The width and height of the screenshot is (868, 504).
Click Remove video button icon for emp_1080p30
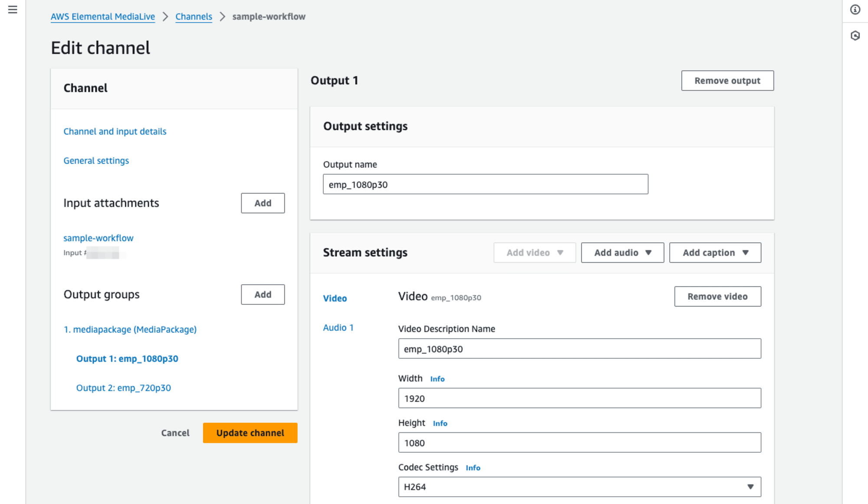coord(717,296)
